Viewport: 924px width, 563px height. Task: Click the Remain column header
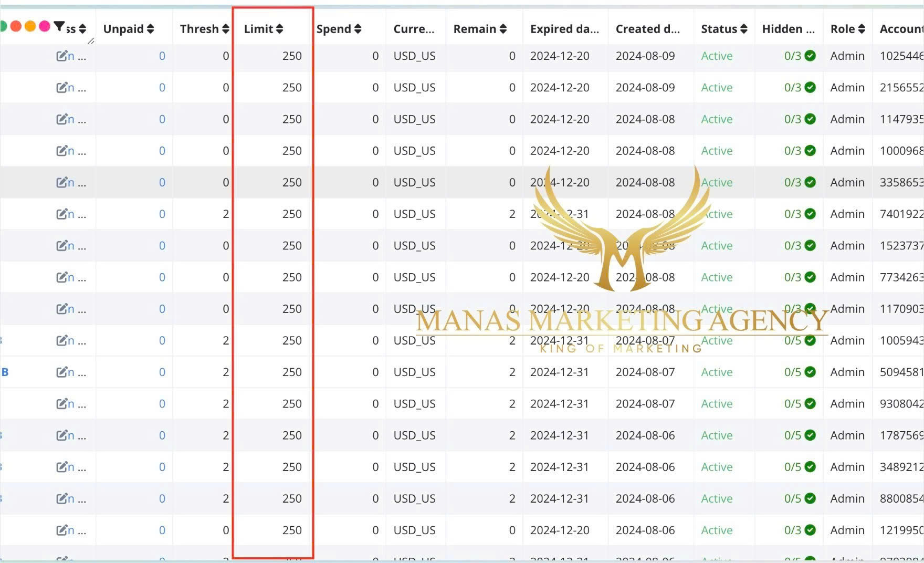pos(475,29)
